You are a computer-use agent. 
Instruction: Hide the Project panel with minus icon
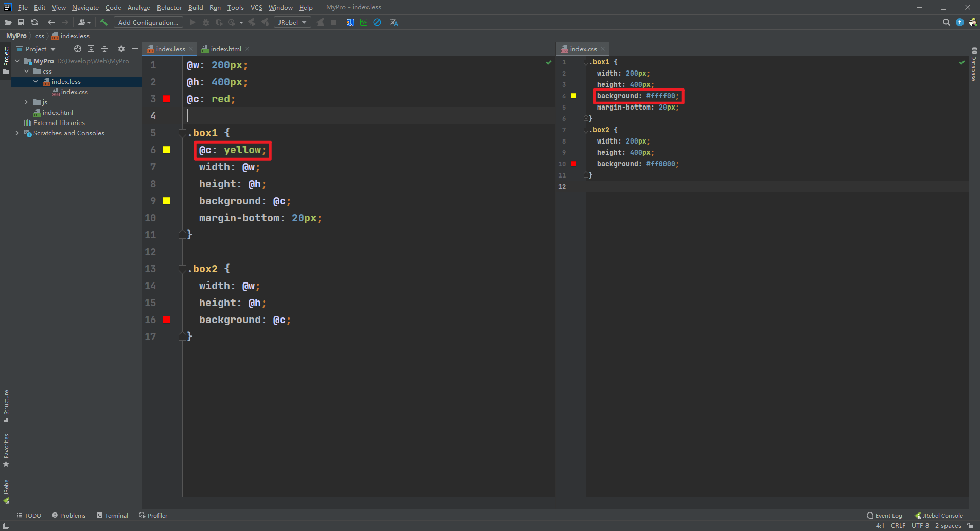135,49
